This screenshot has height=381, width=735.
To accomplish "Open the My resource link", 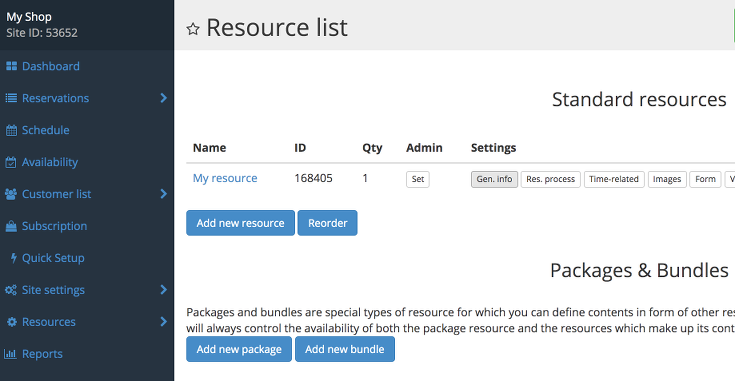I will coord(225,178).
